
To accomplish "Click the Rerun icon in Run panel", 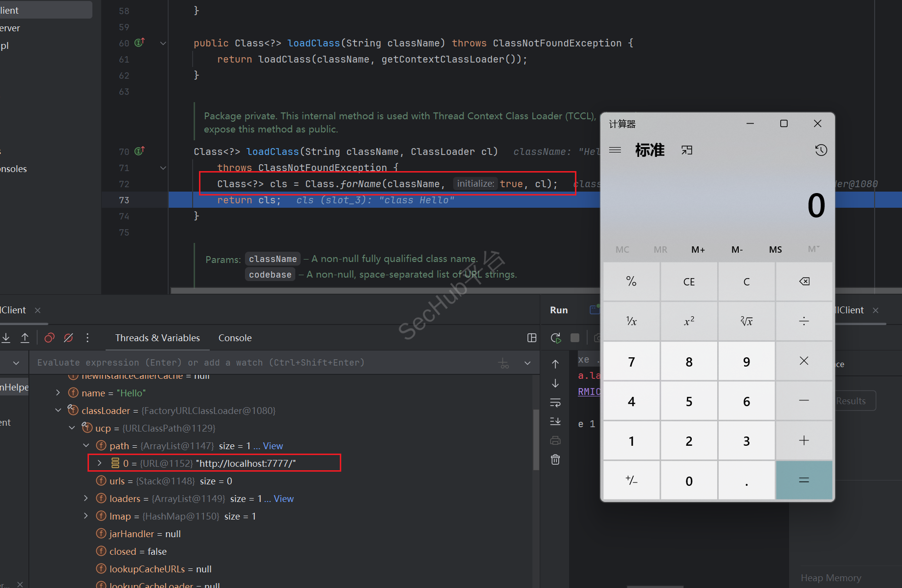I will 555,338.
